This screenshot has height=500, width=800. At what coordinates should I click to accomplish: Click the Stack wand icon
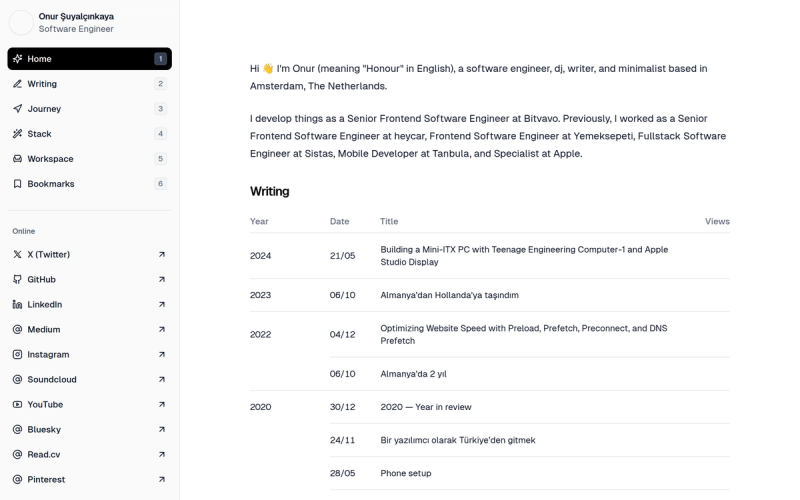pos(17,134)
